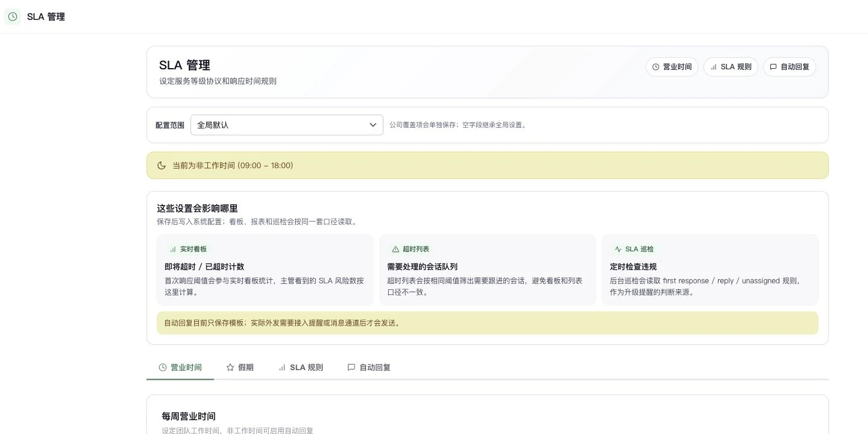Click the green clock logo beside the top SLA 管理 title

coord(13,16)
